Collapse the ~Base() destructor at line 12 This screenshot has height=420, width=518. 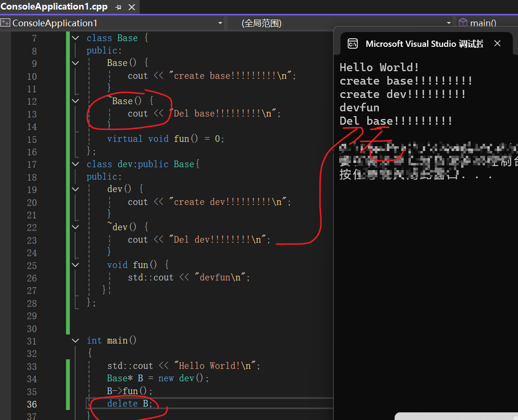point(75,101)
